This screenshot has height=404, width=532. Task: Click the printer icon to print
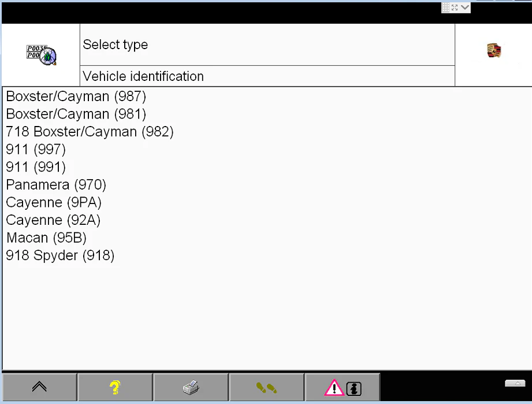tap(191, 387)
